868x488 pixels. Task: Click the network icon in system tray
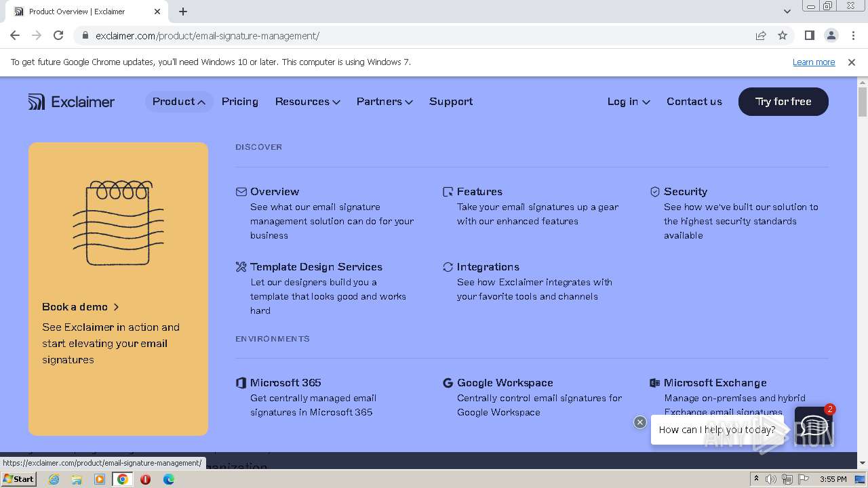pyautogui.click(x=787, y=479)
